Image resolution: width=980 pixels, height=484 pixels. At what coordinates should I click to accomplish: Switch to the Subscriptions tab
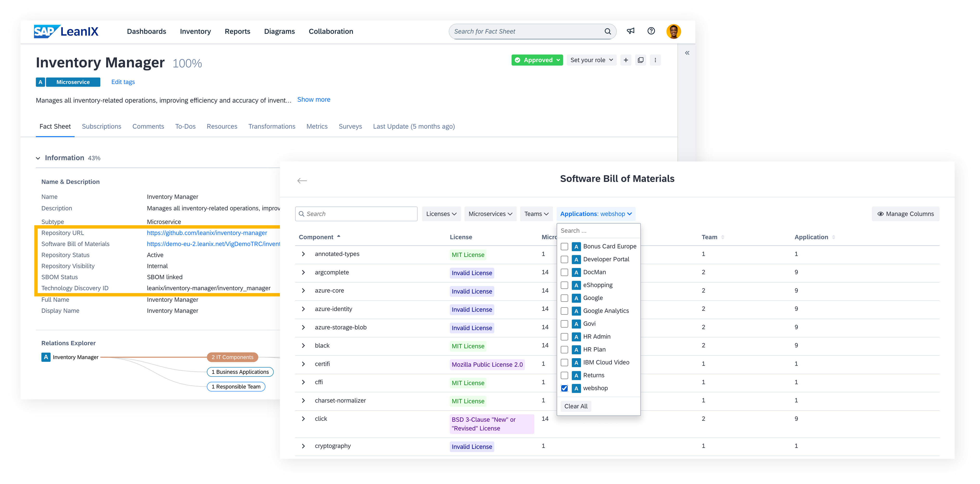pos(102,126)
